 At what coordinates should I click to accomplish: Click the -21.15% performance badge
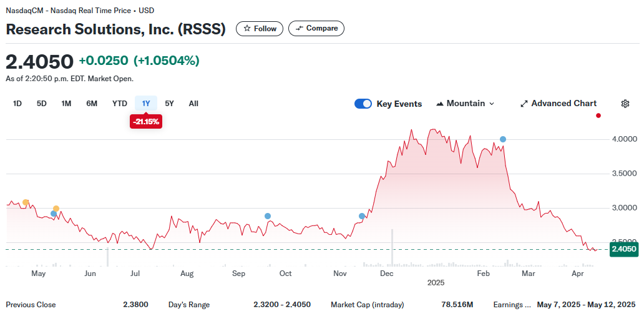[146, 121]
